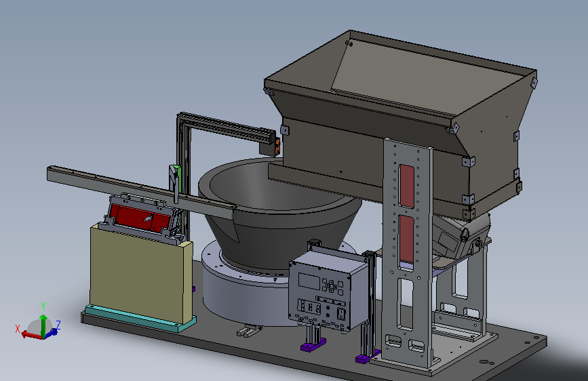The height and width of the screenshot is (381, 588).
Task: Click the rocker power switch on controller
Action: (x=341, y=314)
